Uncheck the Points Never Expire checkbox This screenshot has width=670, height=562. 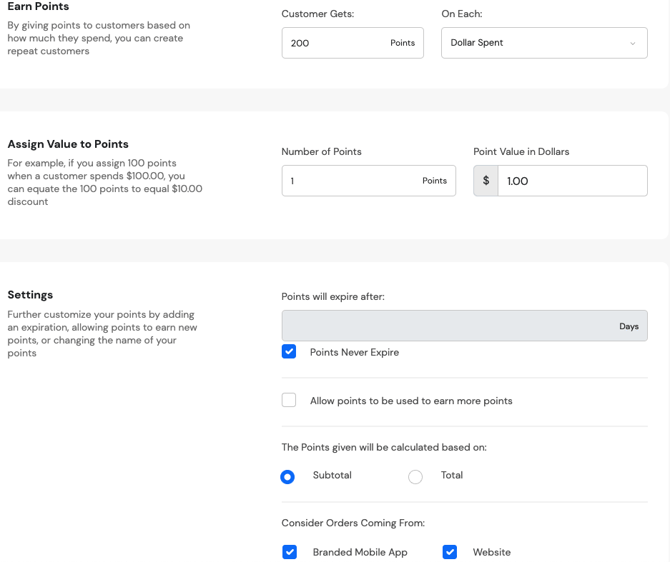tap(289, 352)
